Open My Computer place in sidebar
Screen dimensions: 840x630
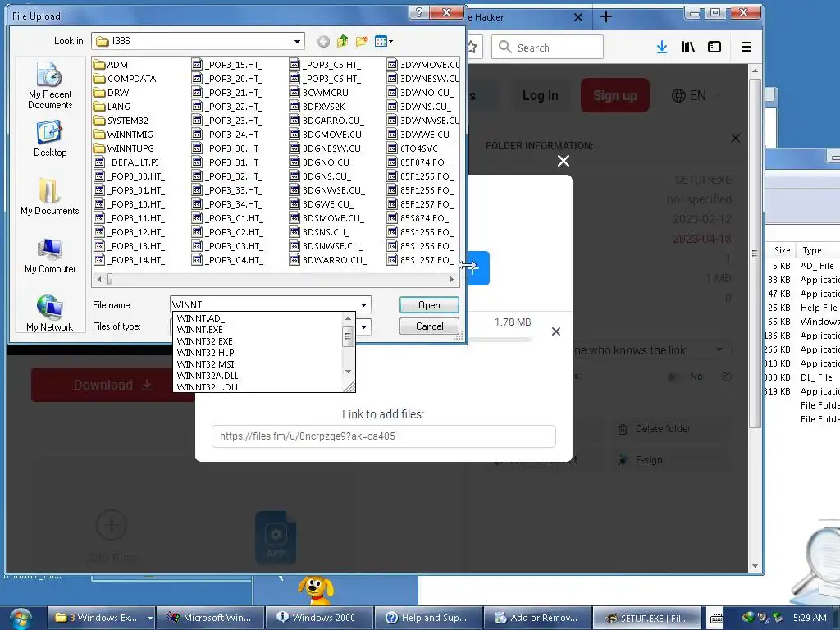click(x=50, y=256)
